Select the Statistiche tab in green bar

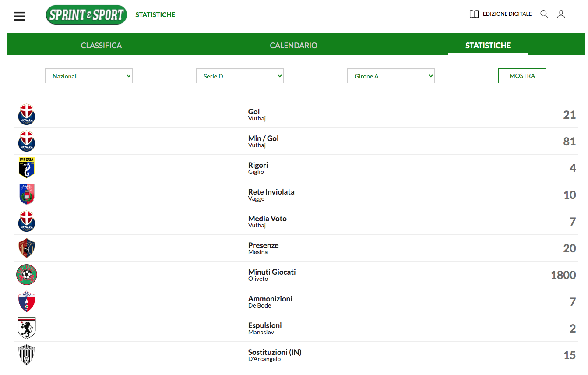pos(488,46)
